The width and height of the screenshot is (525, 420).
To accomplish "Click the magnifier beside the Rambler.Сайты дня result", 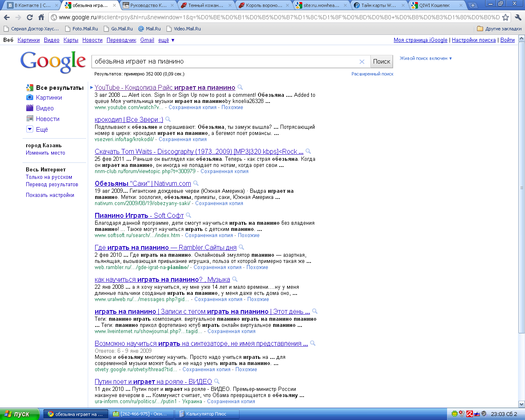I will (x=241, y=247).
